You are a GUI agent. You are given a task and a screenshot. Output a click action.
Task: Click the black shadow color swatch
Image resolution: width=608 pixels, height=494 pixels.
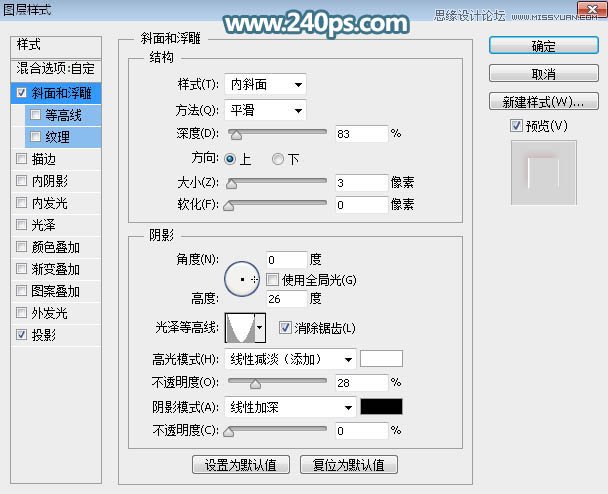381,407
